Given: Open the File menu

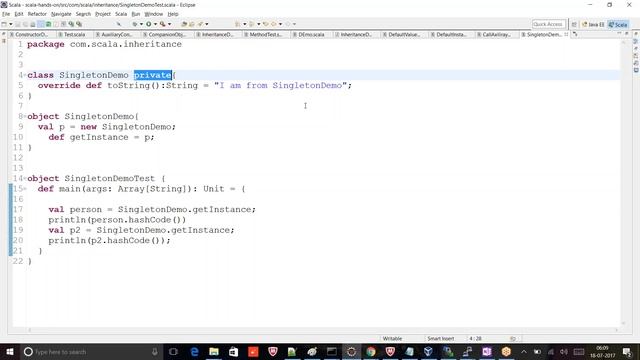Looking at the screenshot, I should tap(6, 14).
